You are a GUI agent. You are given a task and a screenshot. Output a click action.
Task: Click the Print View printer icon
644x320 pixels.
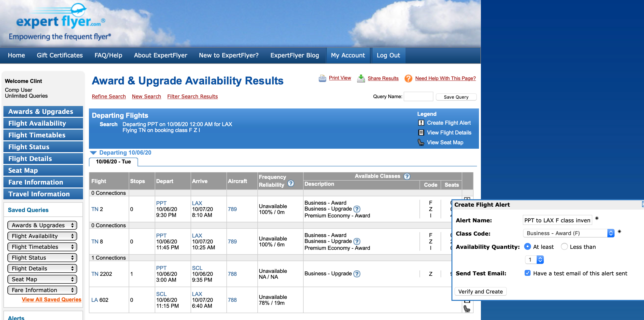[322, 79]
